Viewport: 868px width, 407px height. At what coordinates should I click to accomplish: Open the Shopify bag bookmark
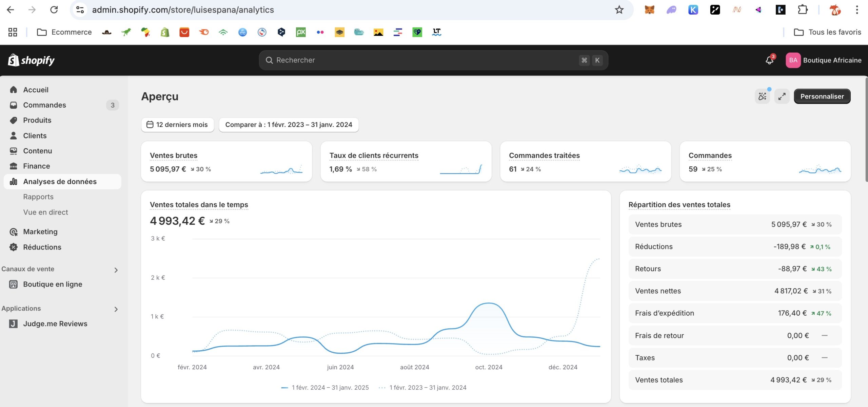pyautogui.click(x=165, y=32)
